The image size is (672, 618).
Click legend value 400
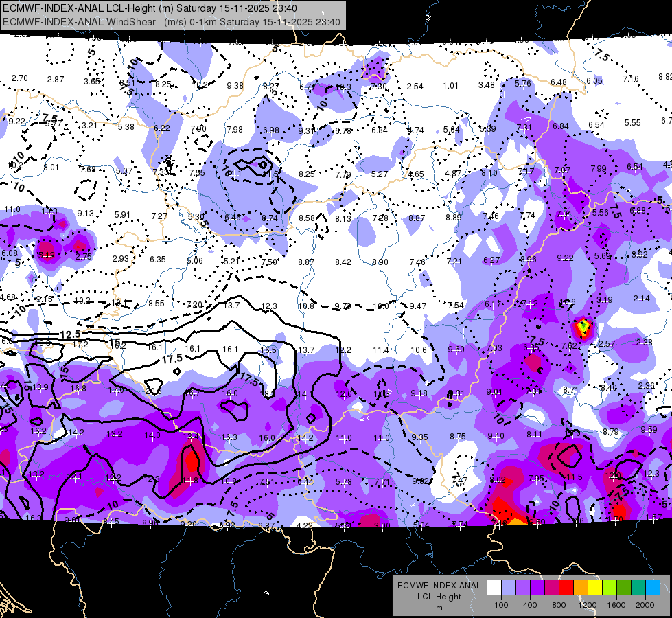click(x=530, y=605)
